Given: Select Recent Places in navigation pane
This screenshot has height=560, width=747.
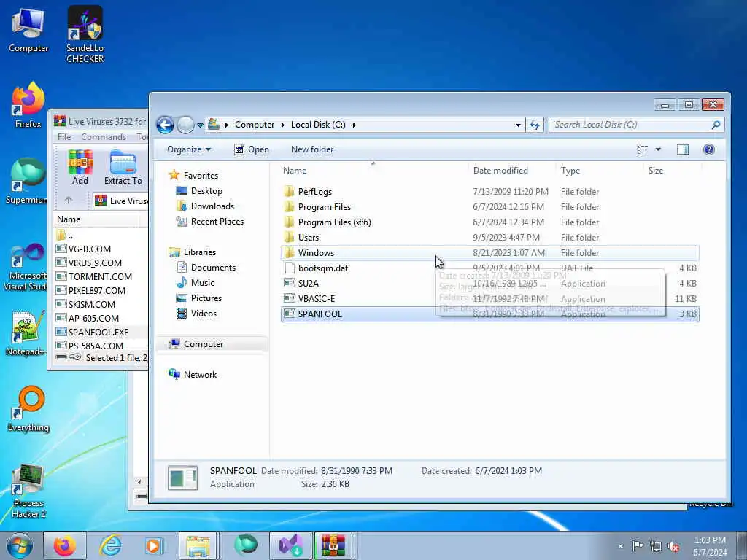Looking at the screenshot, I should (217, 222).
